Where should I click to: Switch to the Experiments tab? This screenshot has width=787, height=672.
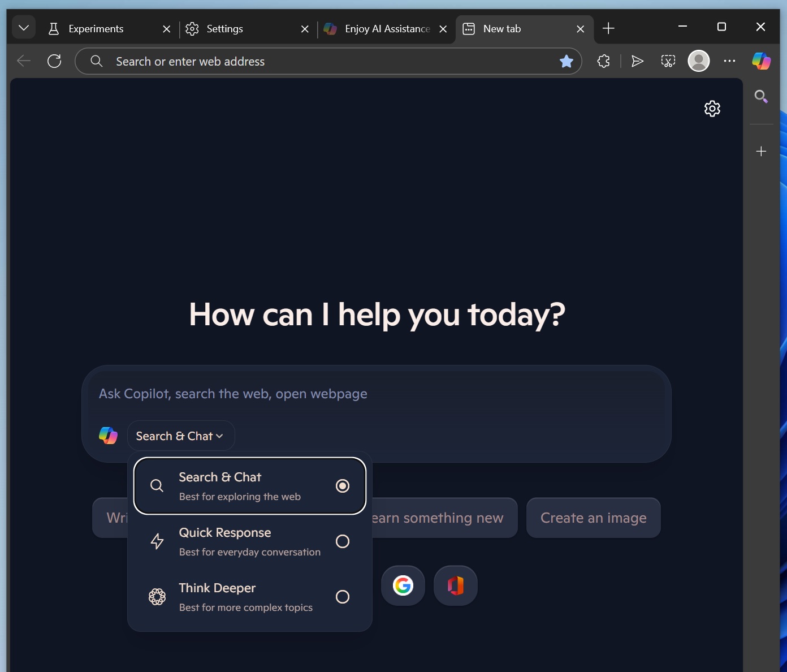click(96, 29)
